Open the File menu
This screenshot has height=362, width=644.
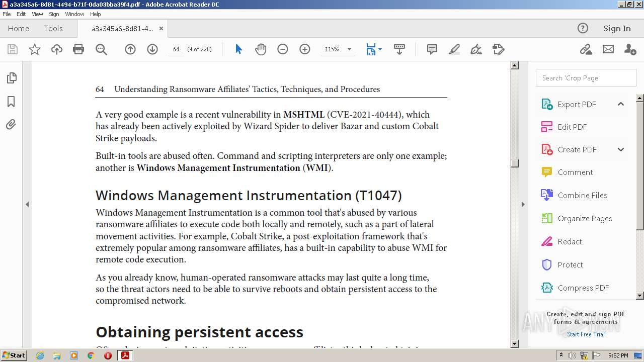(x=7, y=14)
